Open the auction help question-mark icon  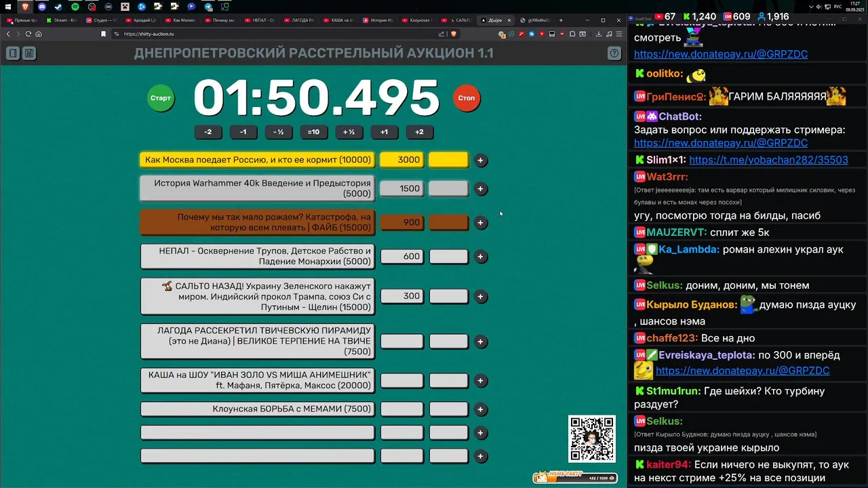pyautogui.click(x=614, y=53)
